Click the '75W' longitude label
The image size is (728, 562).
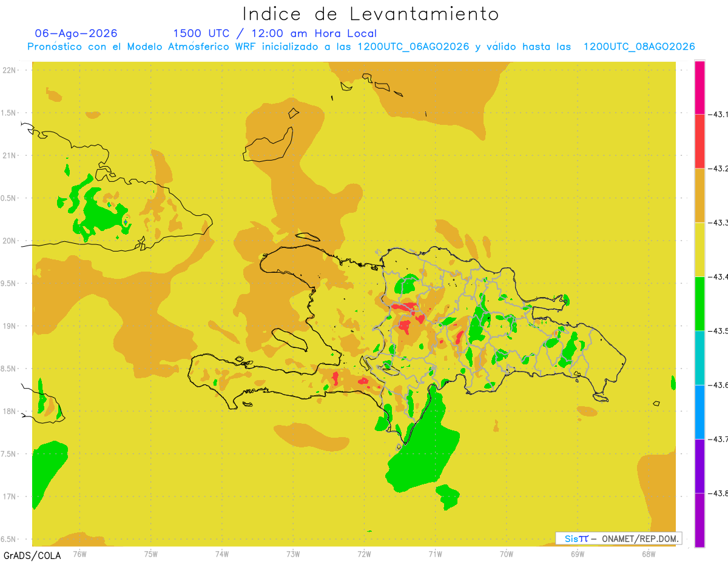[151, 554]
